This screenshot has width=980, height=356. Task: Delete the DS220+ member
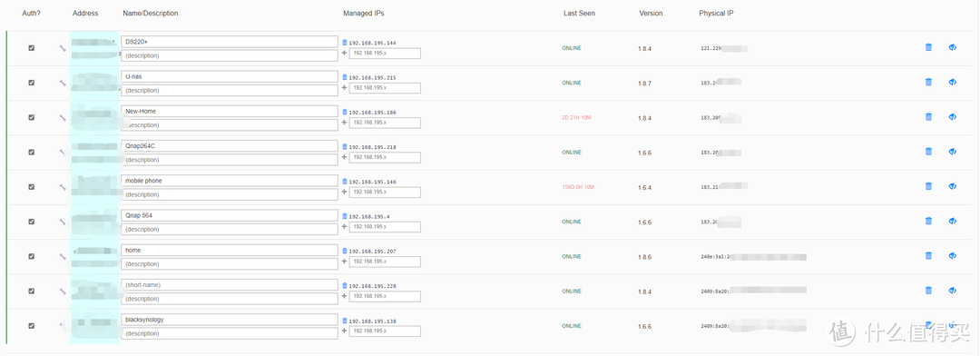(928, 47)
